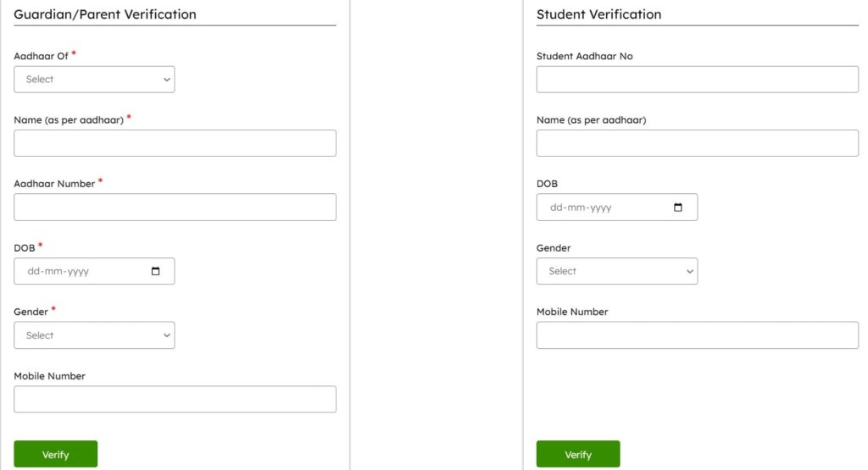Open the guardian Gender dropdown
This screenshot has height=470, width=868.
(x=94, y=335)
